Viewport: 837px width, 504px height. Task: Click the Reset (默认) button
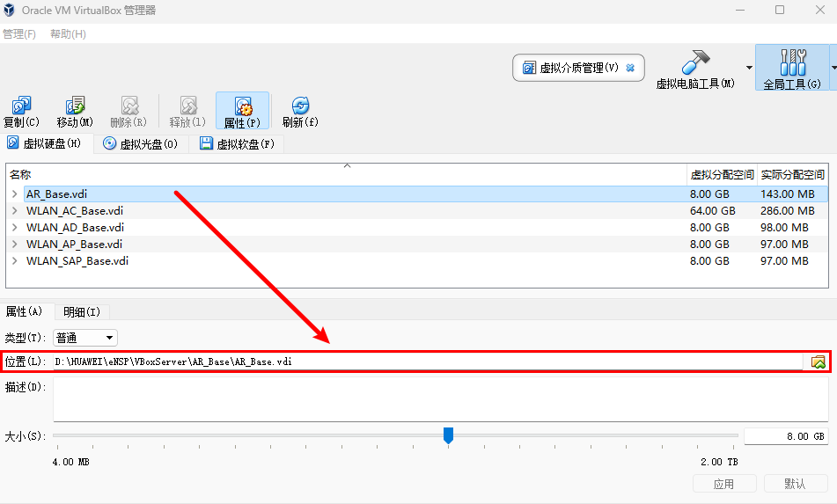pos(796,484)
